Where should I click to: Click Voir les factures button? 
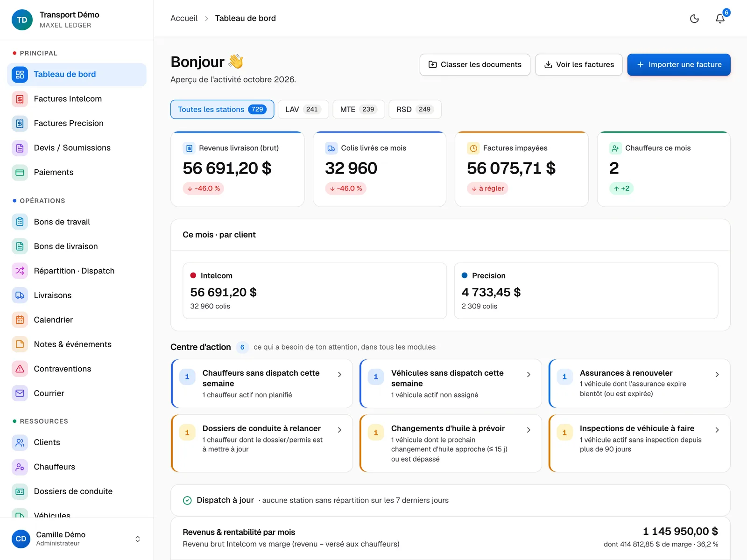click(578, 64)
